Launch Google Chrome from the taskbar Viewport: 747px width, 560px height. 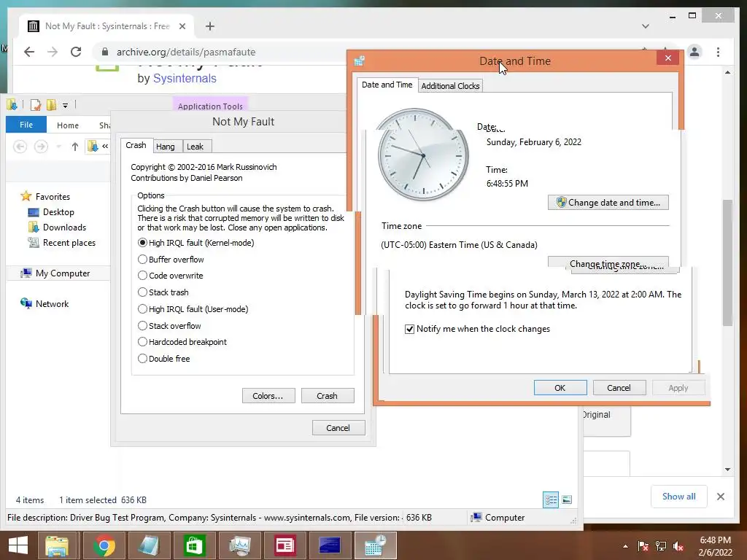click(x=104, y=545)
